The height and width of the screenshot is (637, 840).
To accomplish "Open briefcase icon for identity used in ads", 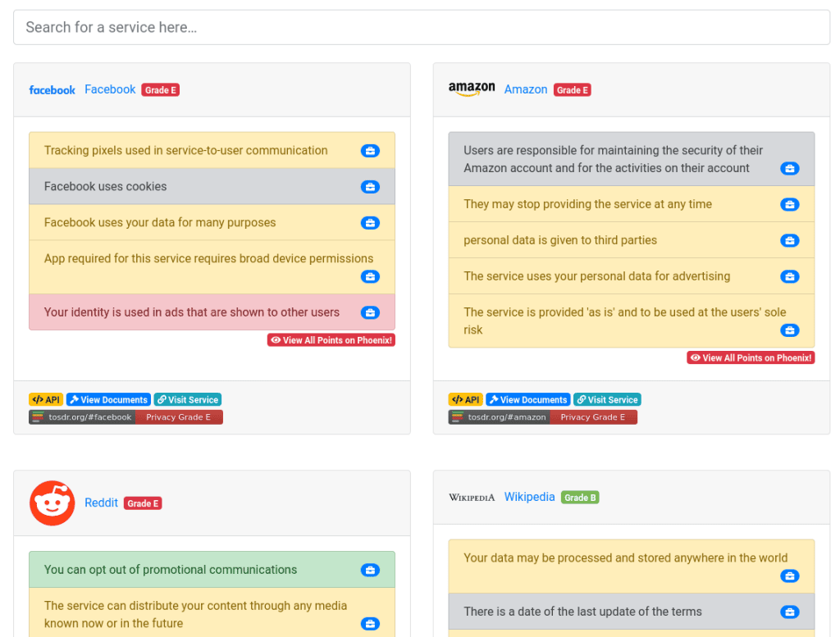I will [370, 312].
